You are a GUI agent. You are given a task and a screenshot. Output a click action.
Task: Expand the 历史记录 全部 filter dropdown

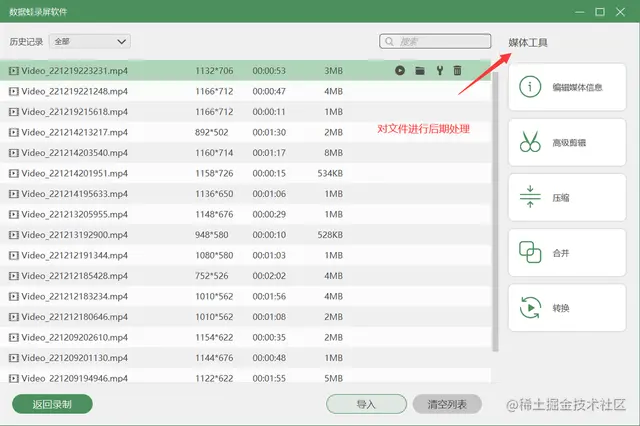click(x=90, y=41)
